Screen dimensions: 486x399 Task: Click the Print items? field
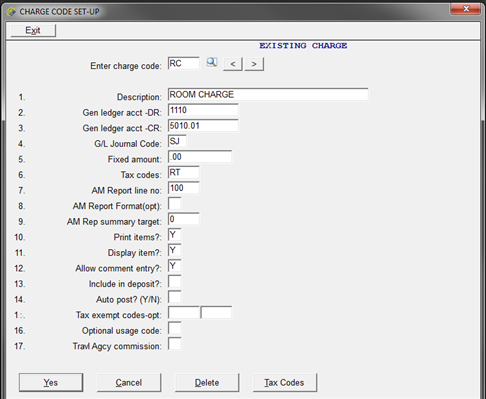175,235
